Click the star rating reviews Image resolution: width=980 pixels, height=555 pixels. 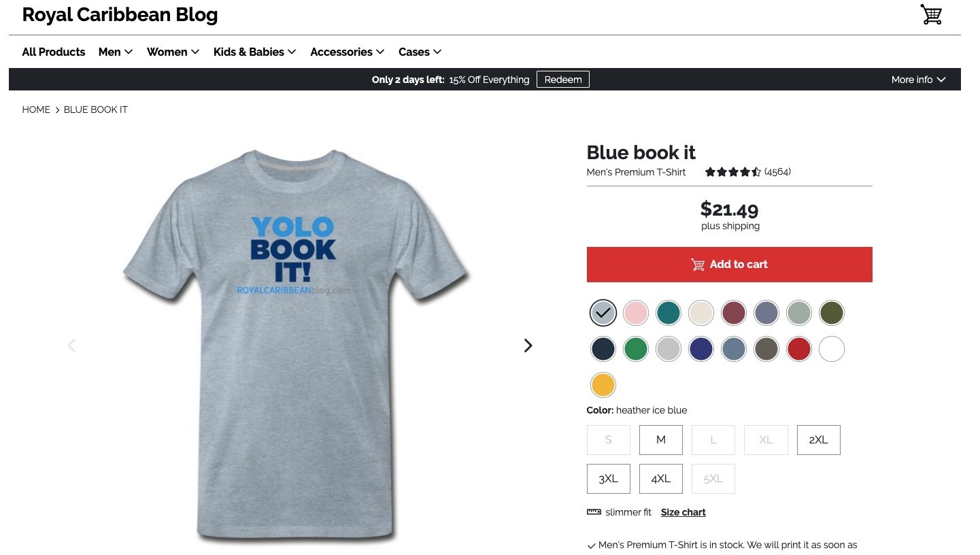coord(747,172)
